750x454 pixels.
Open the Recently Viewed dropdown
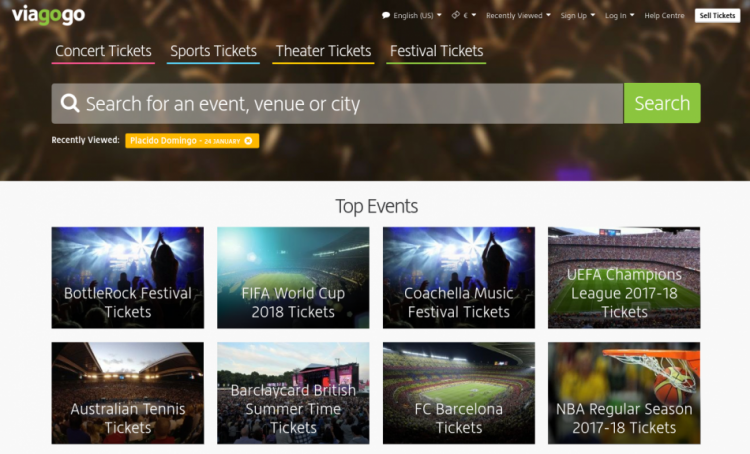[x=517, y=16]
